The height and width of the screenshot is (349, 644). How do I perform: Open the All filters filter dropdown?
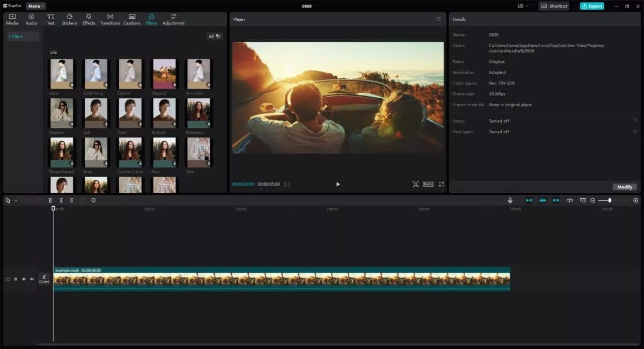tap(214, 35)
